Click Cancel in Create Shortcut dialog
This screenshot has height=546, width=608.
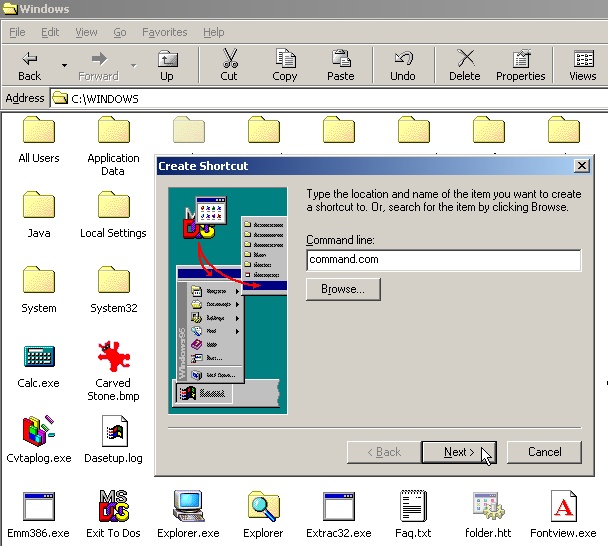pyautogui.click(x=544, y=452)
